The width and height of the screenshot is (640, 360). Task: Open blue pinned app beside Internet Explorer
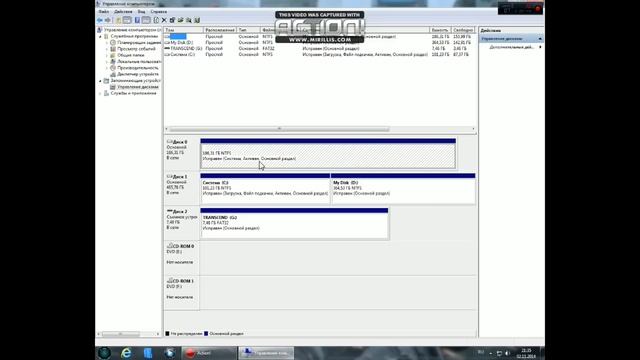click(x=148, y=353)
